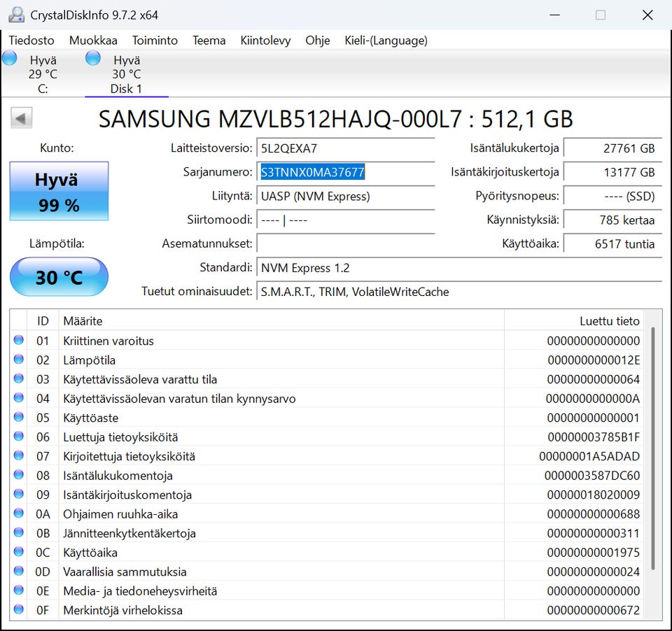Open the Teema menu

tap(209, 41)
